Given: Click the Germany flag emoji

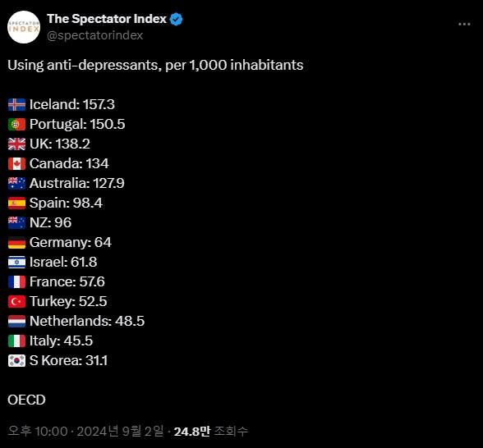Looking at the screenshot, I should [x=16, y=243].
